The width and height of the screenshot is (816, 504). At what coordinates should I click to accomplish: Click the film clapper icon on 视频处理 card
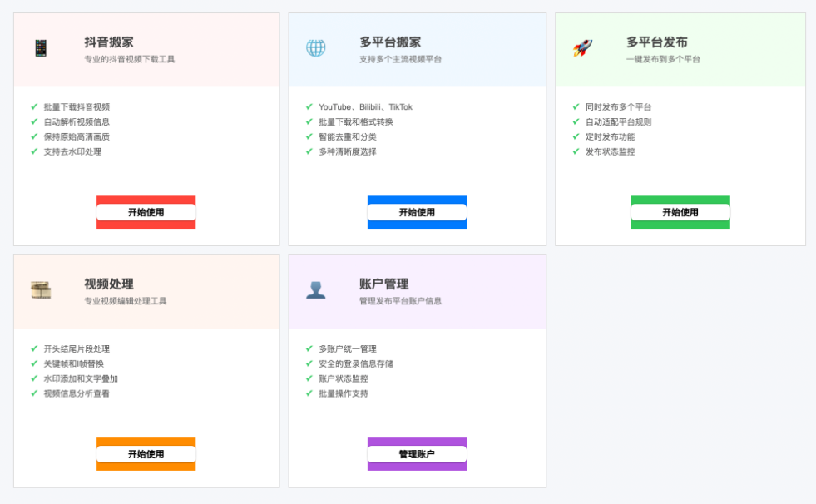point(41,290)
